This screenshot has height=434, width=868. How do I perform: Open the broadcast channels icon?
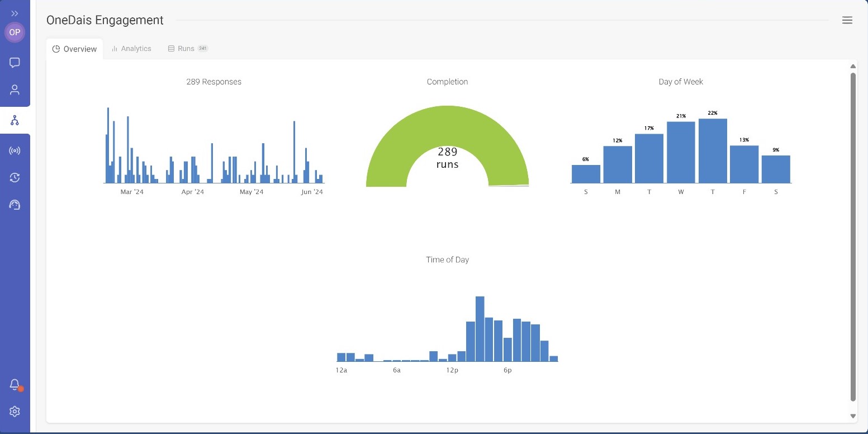click(x=15, y=150)
